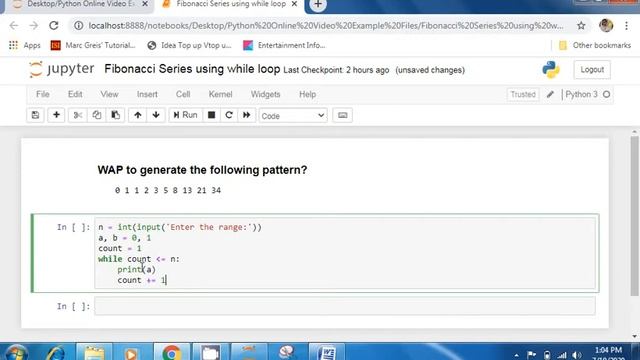Image resolution: width=640 pixels, height=360 pixels.
Task: Go back with browser back arrow
Action: 14,26
